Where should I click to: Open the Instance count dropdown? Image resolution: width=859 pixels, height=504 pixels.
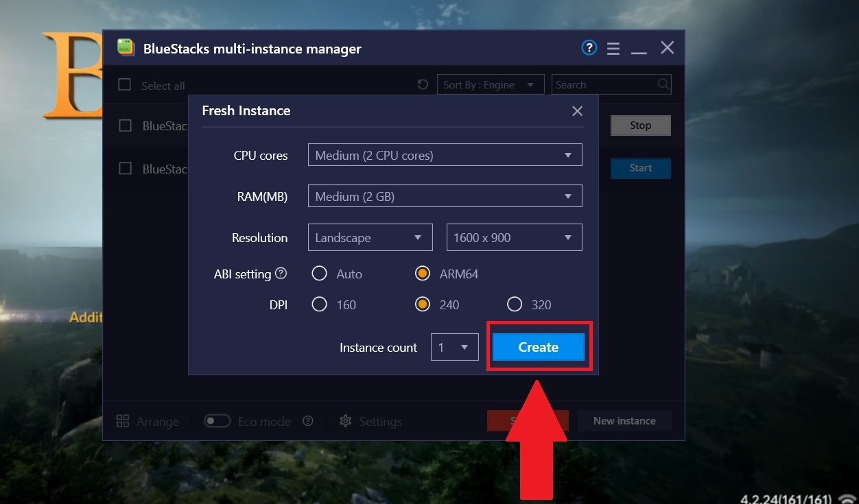pos(455,347)
